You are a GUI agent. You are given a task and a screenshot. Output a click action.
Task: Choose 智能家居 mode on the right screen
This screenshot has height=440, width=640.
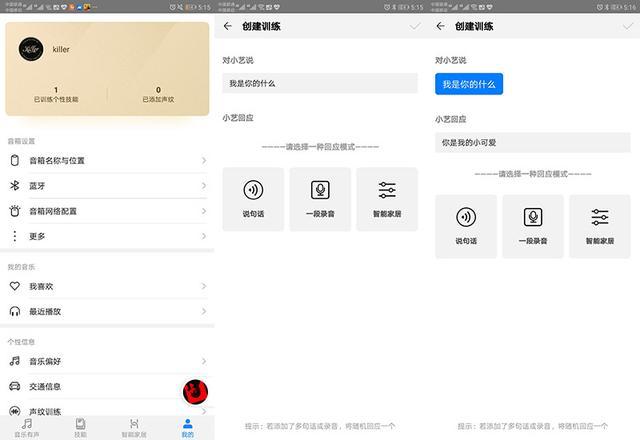click(x=600, y=226)
